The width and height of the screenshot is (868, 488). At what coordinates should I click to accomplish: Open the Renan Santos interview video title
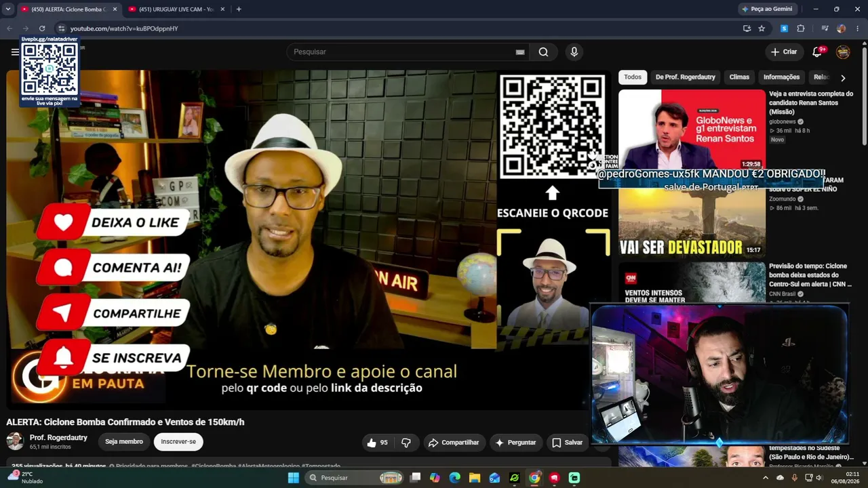pos(811,103)
